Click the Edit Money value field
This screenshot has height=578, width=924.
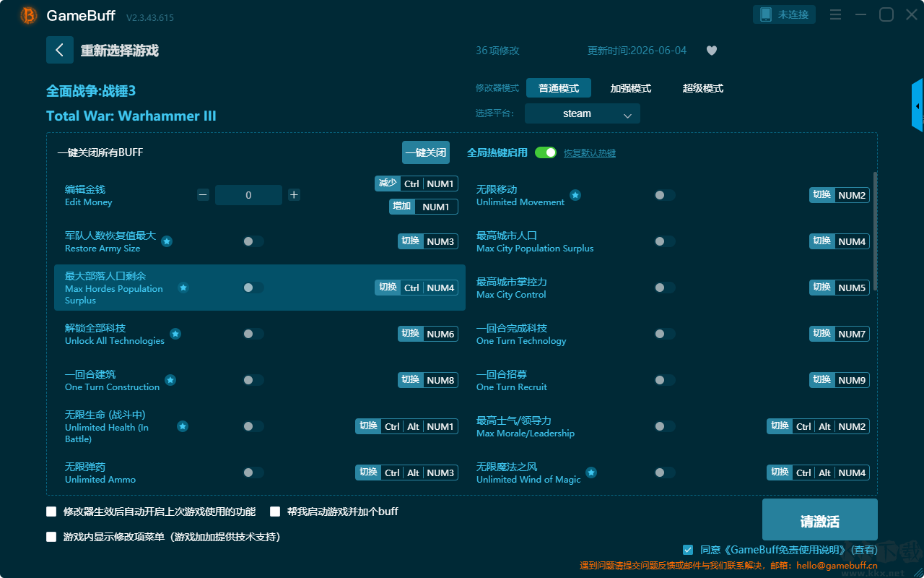pyautogui.click(x=248, y=195)
